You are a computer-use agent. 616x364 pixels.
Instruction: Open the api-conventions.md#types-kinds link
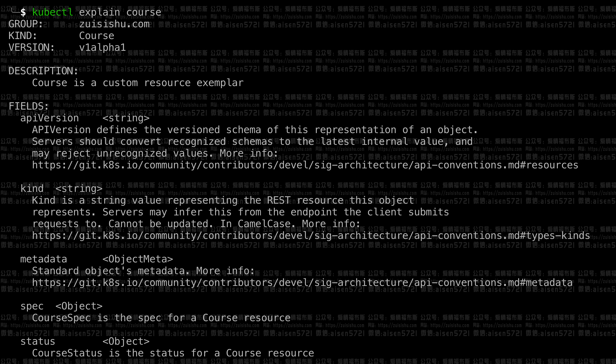pyautogui.click(x=311, y=236)
